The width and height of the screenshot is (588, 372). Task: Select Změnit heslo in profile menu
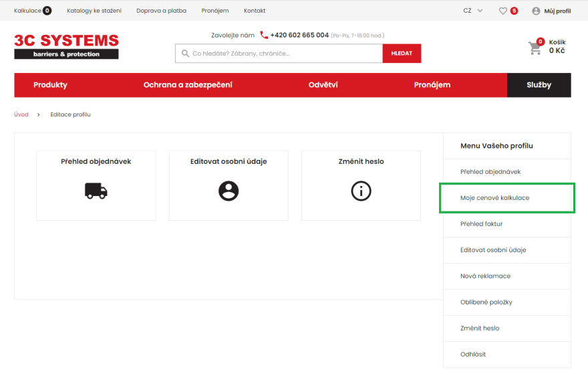tap(507, 328)
